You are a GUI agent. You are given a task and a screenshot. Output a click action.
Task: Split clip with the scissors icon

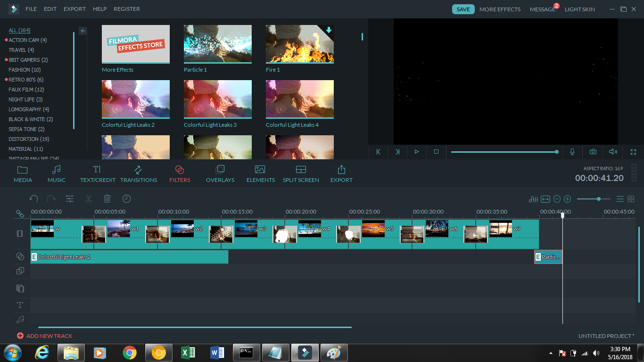point(88,199)
